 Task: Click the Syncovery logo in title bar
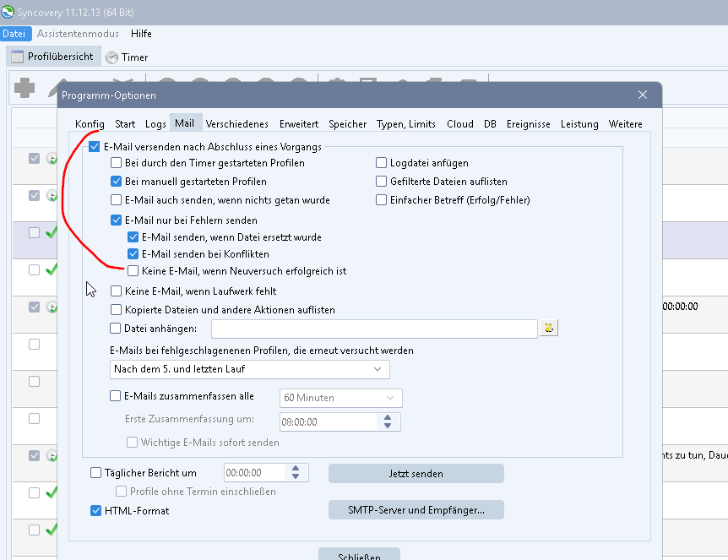8,14
